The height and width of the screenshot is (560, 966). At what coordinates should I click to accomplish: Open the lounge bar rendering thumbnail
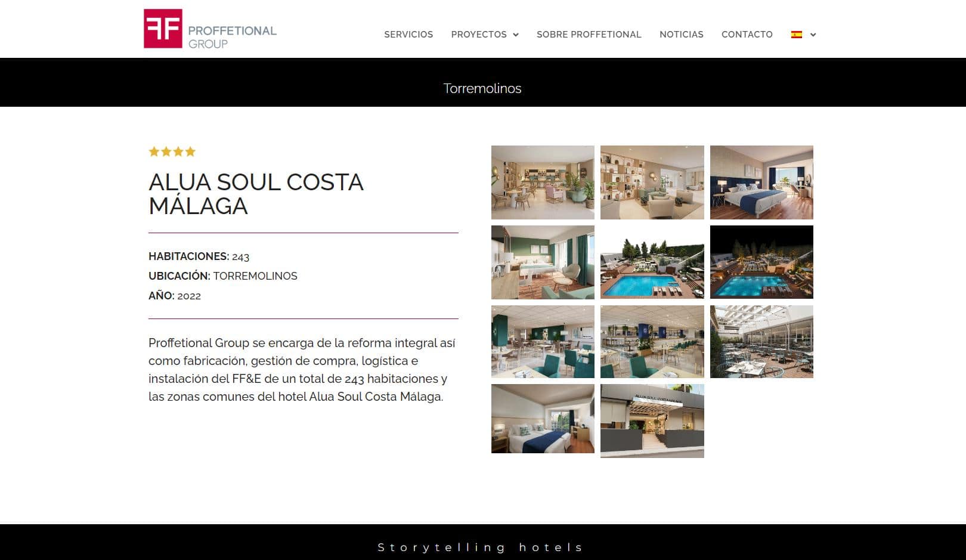point(543,182)
